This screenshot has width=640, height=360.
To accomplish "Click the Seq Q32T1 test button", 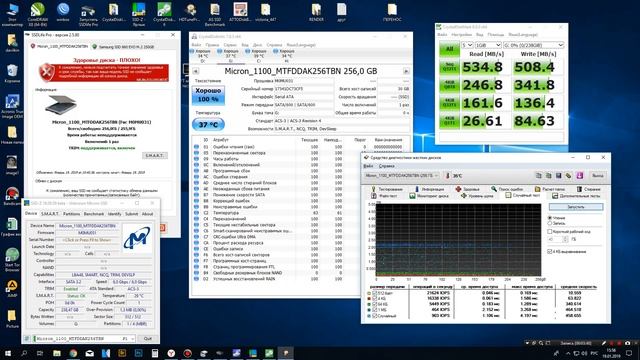I will coord(449,67).
